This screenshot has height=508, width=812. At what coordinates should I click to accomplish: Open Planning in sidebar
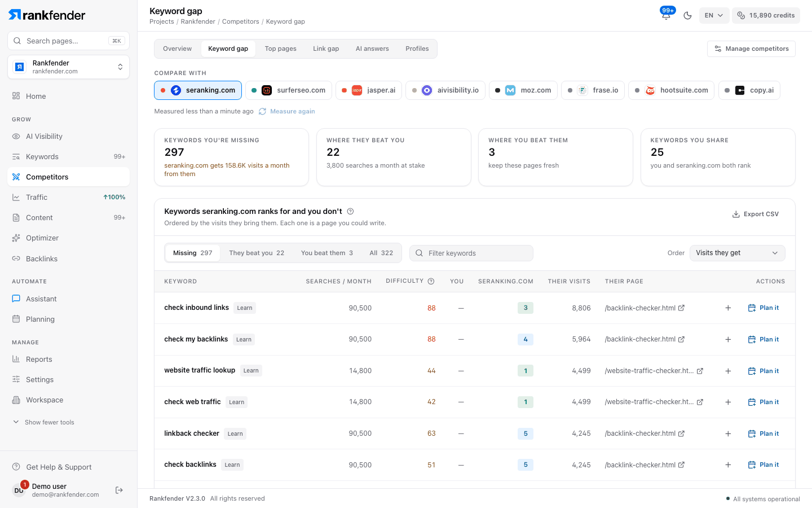coord(68,319)
